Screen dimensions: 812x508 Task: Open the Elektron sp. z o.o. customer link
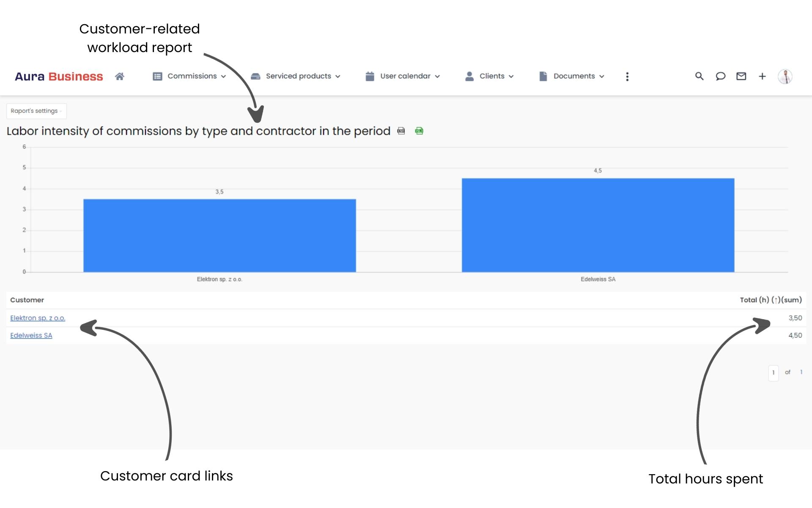coord(38,318)
